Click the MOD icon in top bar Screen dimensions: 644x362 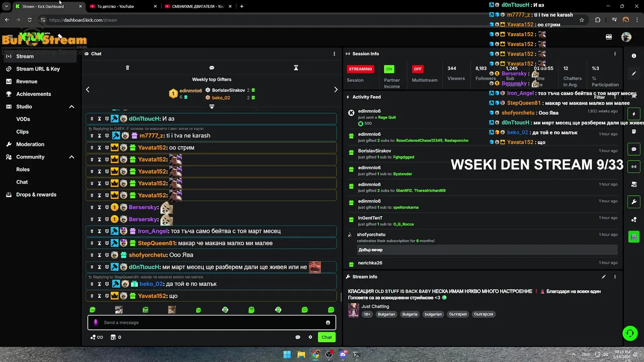[x=609, y=37]
